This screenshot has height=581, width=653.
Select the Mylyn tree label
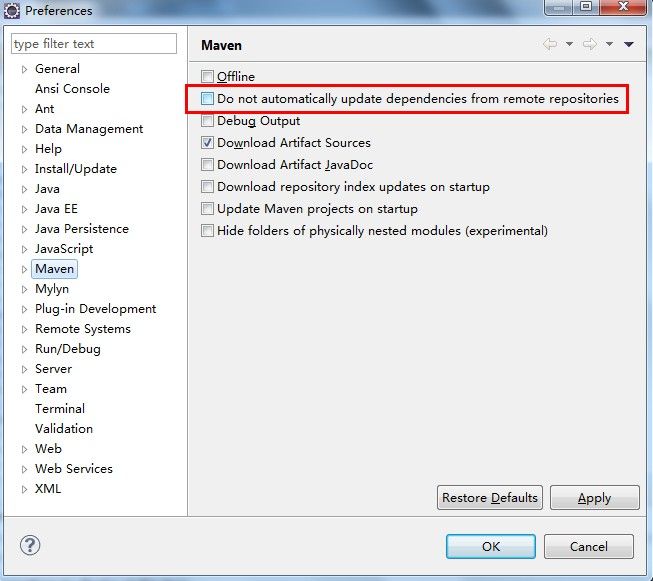click(x=52, y=289)
